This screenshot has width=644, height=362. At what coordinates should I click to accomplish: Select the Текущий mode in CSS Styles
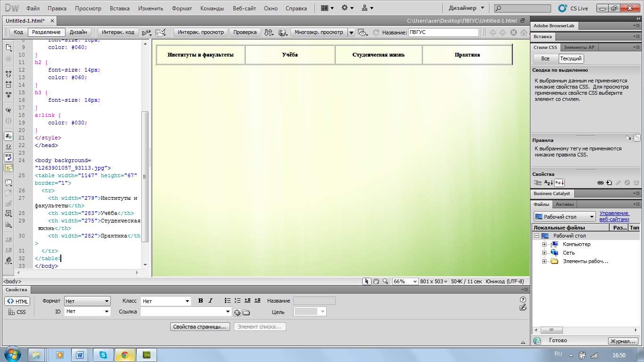[x=571, y=58]
